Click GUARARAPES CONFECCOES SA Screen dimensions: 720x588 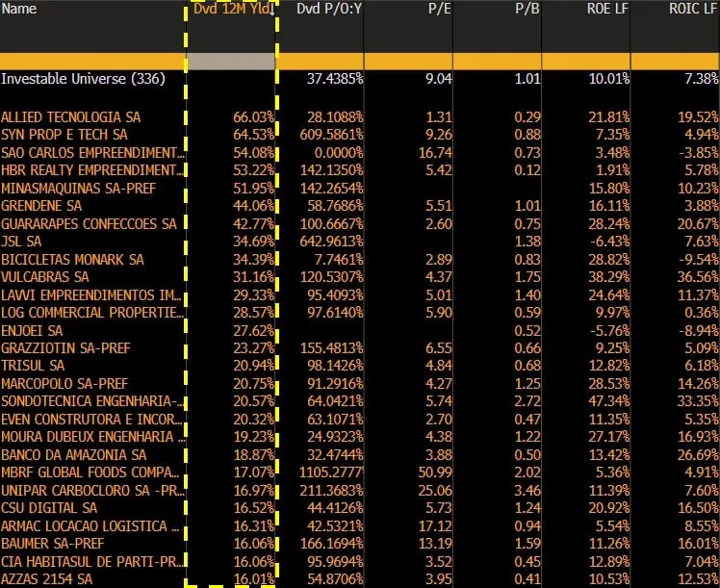click(89, 223)
